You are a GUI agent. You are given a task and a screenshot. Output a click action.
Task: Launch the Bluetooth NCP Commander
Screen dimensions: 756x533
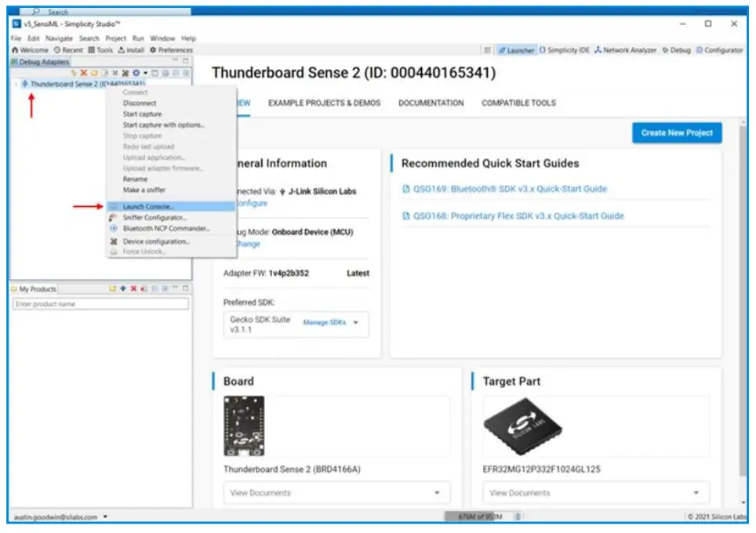click(x=160, y=229)
